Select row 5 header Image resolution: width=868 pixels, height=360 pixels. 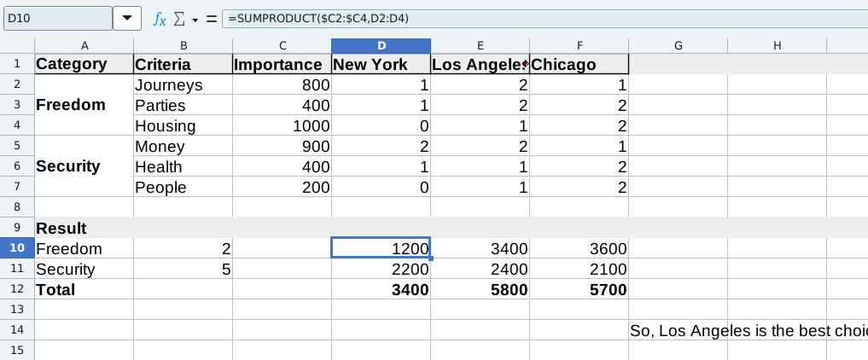coord(17,146)
